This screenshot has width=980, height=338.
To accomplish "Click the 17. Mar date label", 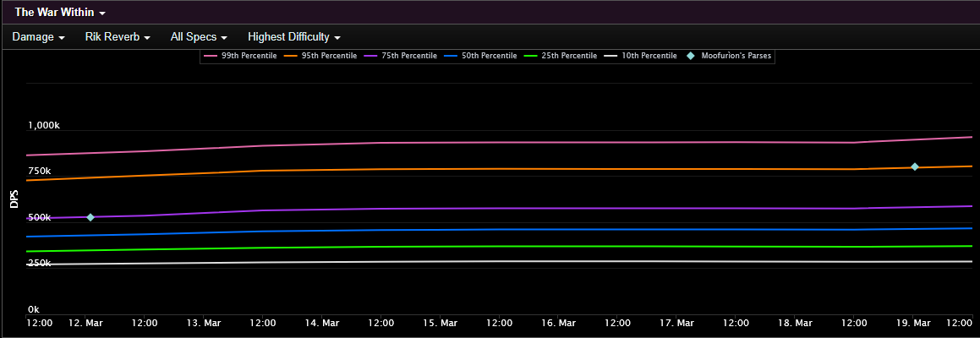I will click(x=676, y=323).
